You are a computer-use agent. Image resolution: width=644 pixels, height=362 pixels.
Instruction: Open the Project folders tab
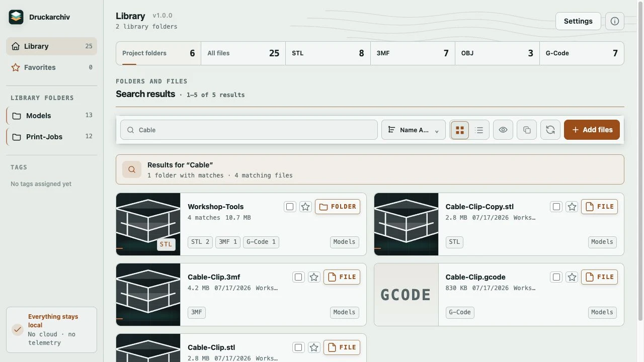(158, 53)
